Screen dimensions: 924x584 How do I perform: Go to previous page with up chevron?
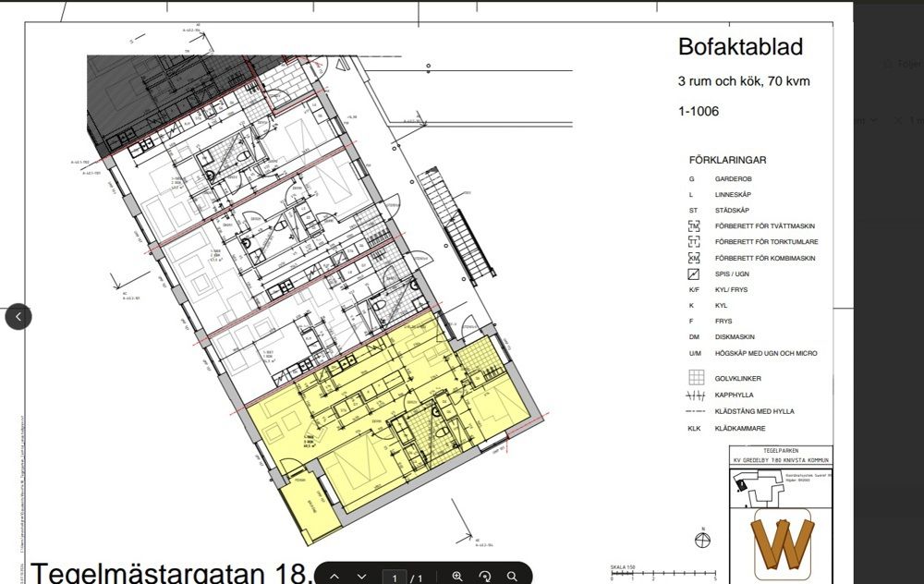(335, 577)
